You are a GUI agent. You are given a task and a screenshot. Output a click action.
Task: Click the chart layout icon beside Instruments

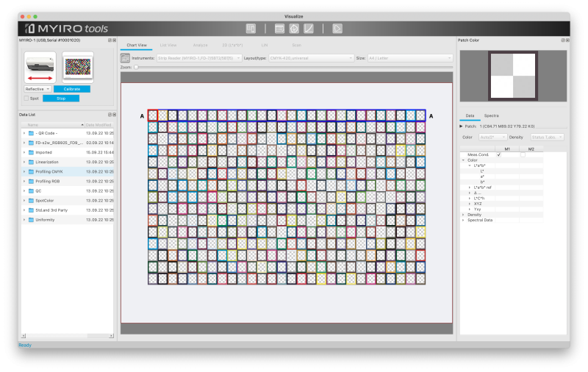tap(126, 57)
